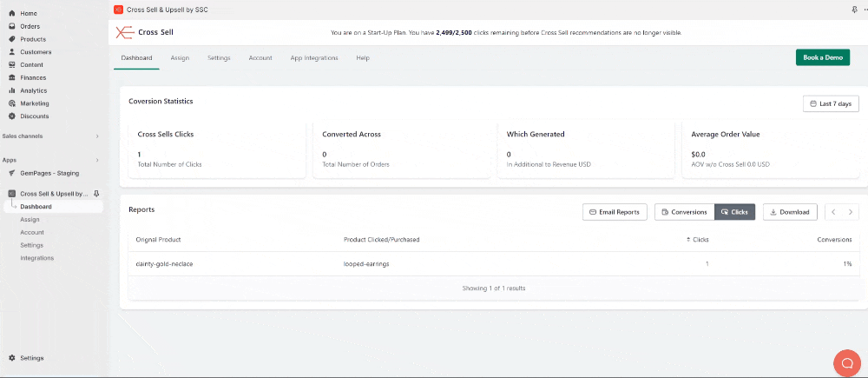Click the pin icon in top bar

tap(853, 10)
